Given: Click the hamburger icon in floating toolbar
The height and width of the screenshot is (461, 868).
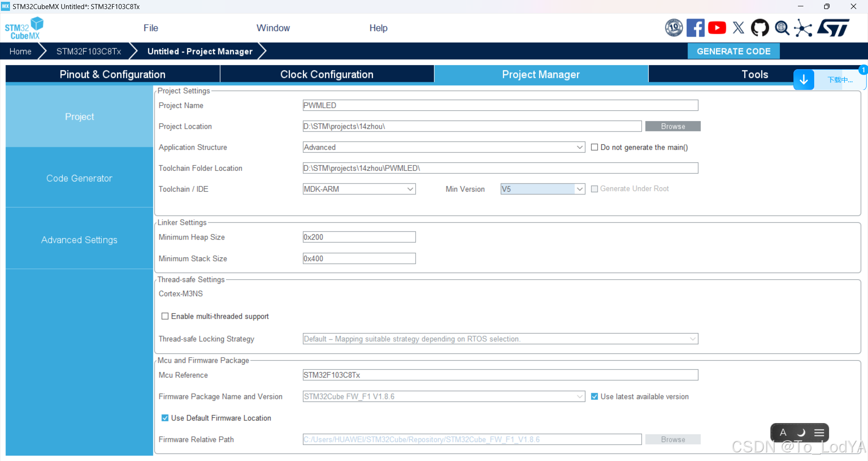Looking at the screenshot, I should (819, 433).
